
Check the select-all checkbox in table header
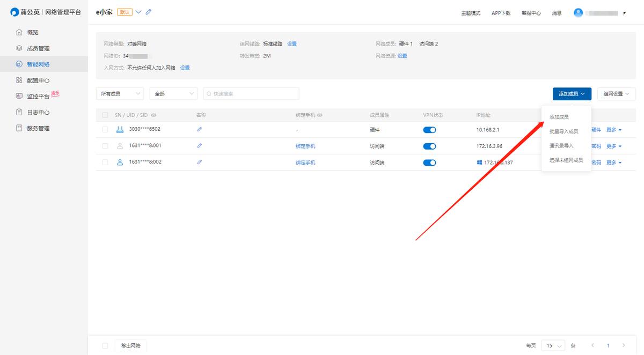click(x=105, y=115)
